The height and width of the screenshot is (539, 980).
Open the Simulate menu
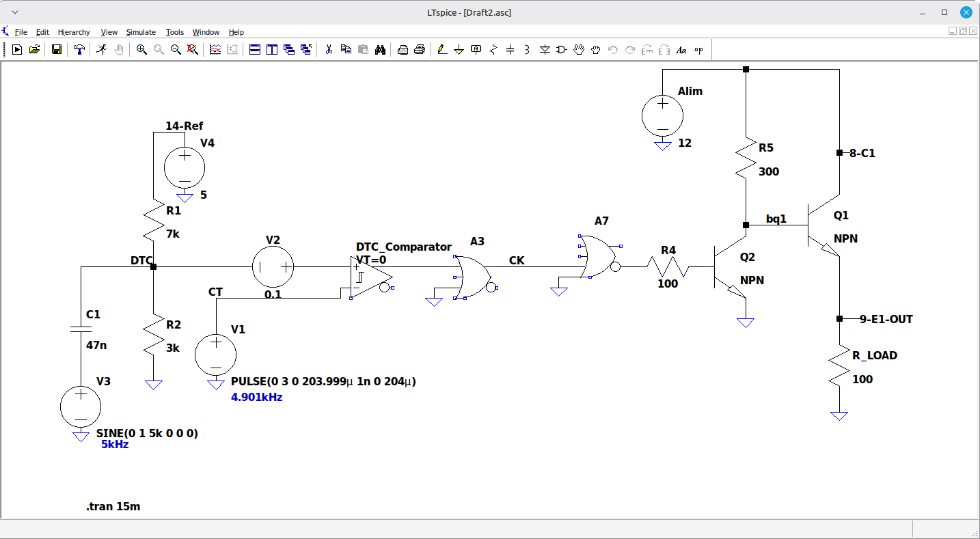click(x=141, y=32)
